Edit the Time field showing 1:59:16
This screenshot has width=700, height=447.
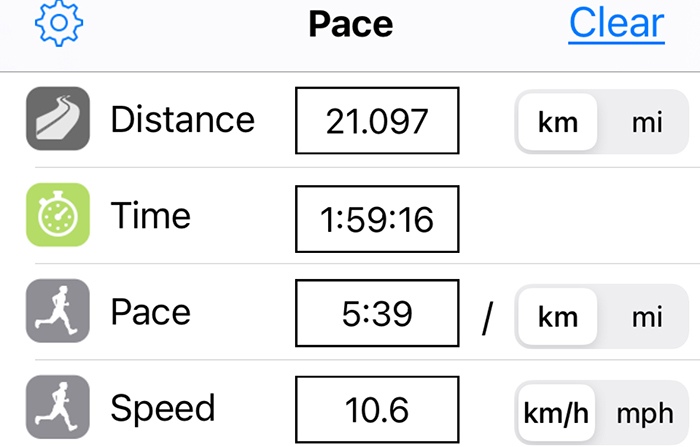(377, 219)
